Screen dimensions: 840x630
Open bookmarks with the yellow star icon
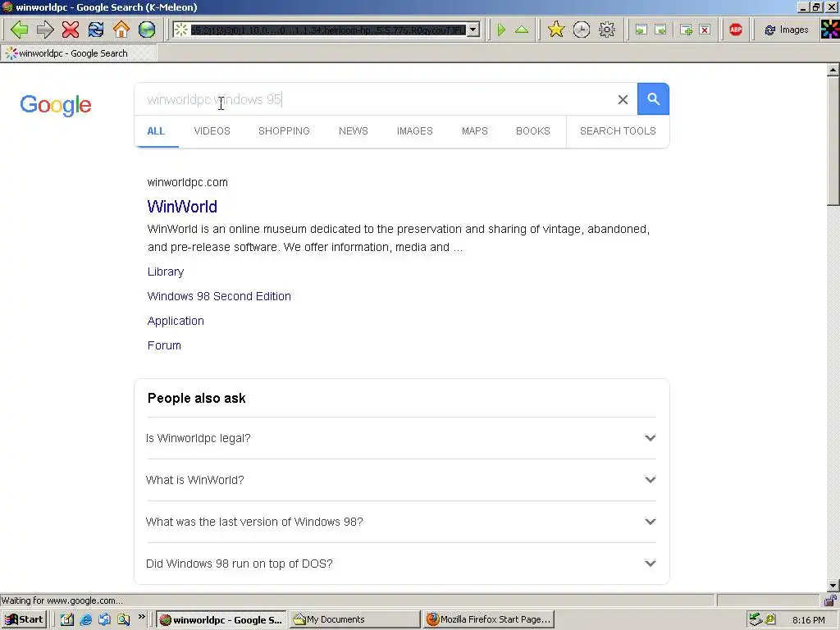click(x=556, y=30)
